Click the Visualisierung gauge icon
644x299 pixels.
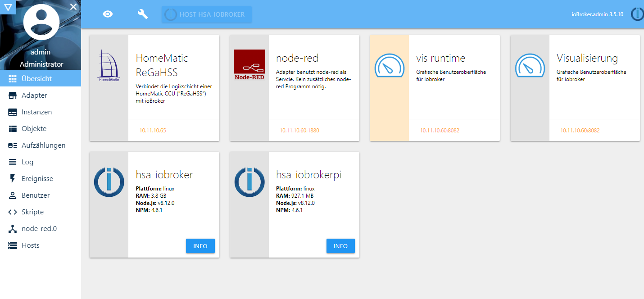pyautogui.click(x=530, y=66)
